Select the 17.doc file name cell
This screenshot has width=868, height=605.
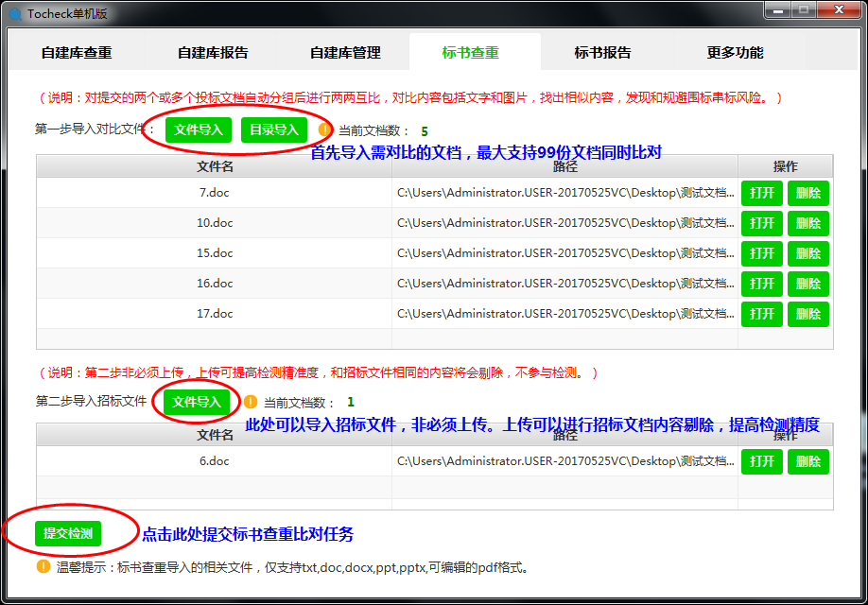click(215, 313)
